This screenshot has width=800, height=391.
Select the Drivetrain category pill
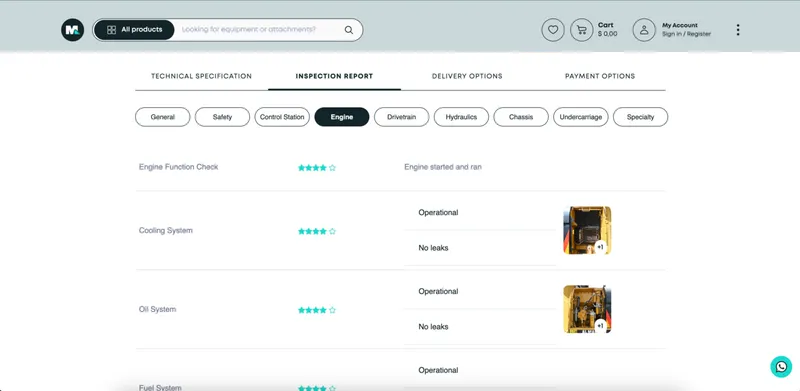click(x=402, y=117)
